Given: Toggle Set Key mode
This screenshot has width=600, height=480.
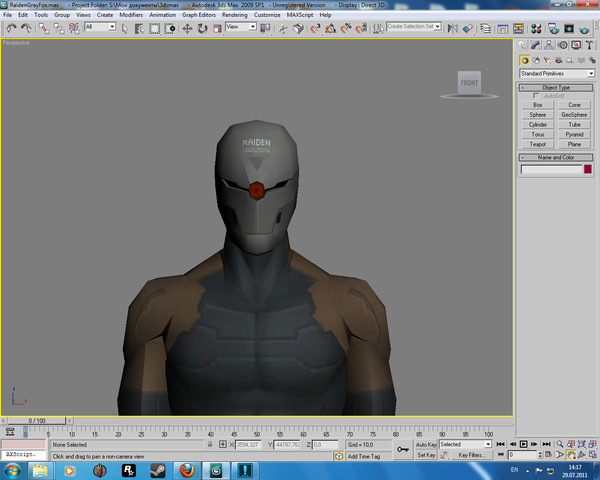Looking at the screenshot, I should click(x=426, y=455).
